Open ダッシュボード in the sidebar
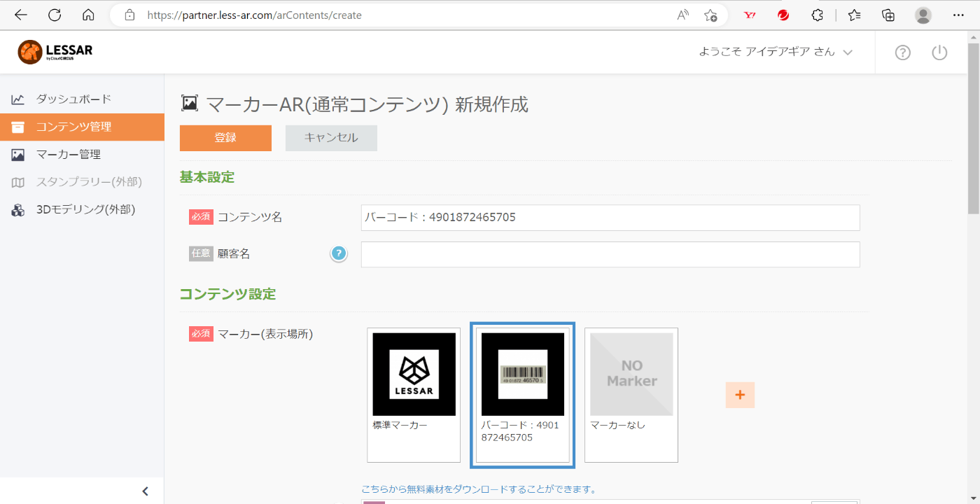The width and height of the screenshot is (980, 504). (82, 99)
